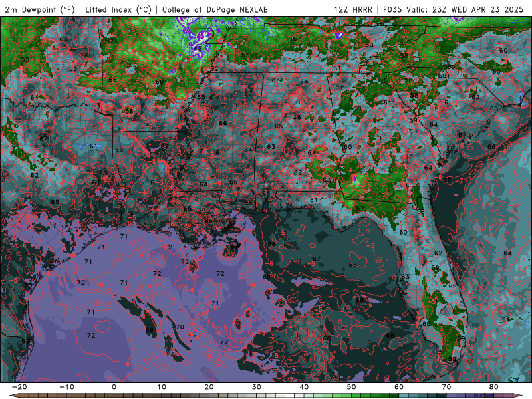532x399 pixels.
Task: Click the 60 label on the color scale
Action: point(399,387)
